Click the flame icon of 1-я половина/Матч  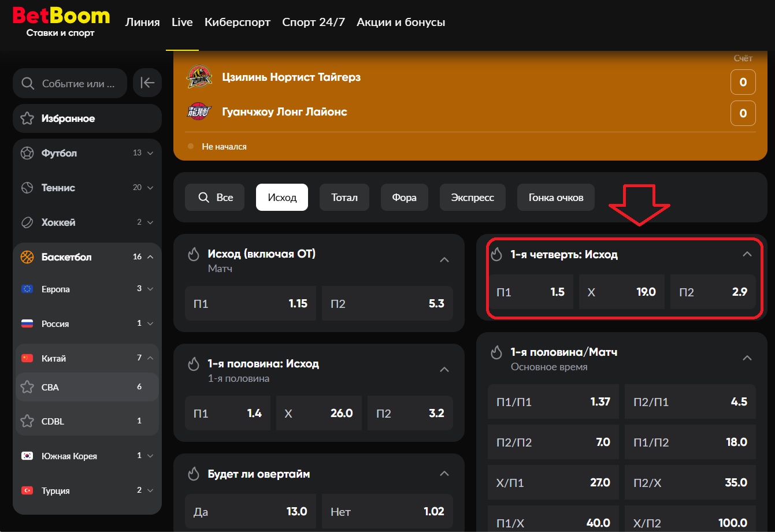pos(496,352)
